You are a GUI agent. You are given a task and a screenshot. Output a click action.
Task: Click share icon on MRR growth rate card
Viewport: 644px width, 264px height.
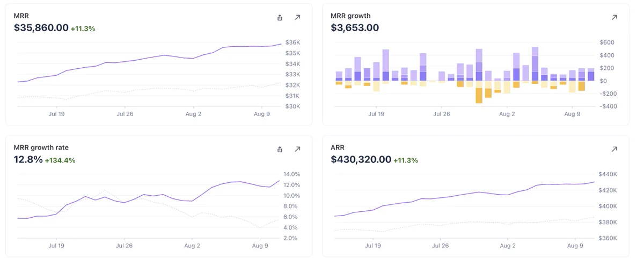(280, 149)
